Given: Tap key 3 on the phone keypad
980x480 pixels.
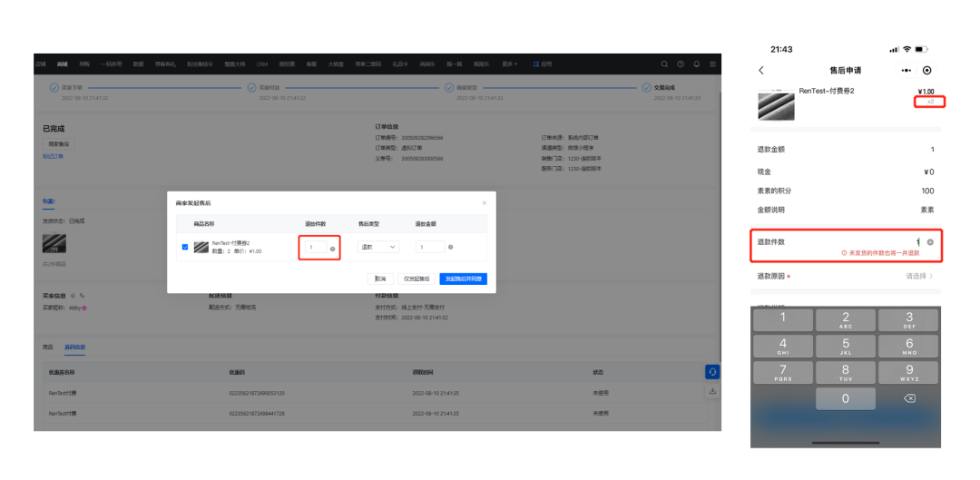Looking at the screenshot, I should (908, 319).
